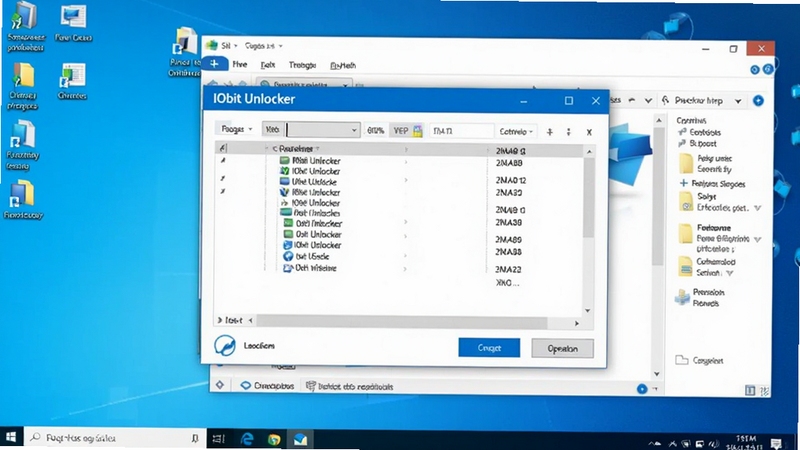Click the 'Feitjass Siegoes' plus link in sidebar

(713, 184)
